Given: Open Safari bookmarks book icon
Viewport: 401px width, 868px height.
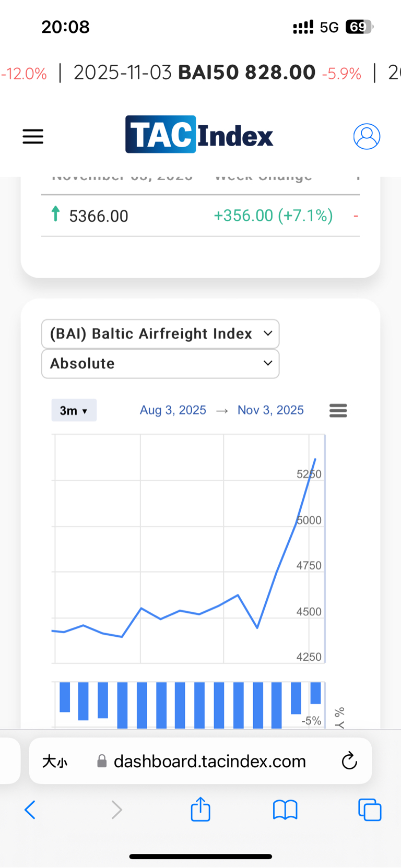Looking at the screenshot, I should 285,810.
